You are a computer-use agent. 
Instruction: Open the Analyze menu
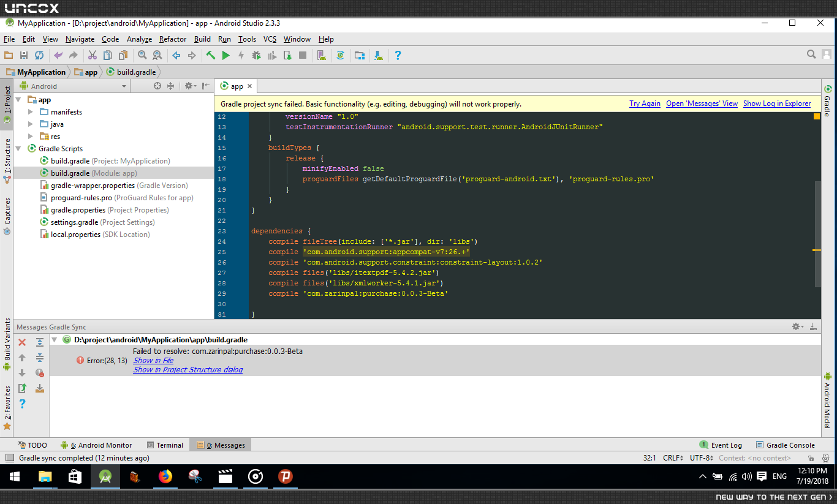139,39
